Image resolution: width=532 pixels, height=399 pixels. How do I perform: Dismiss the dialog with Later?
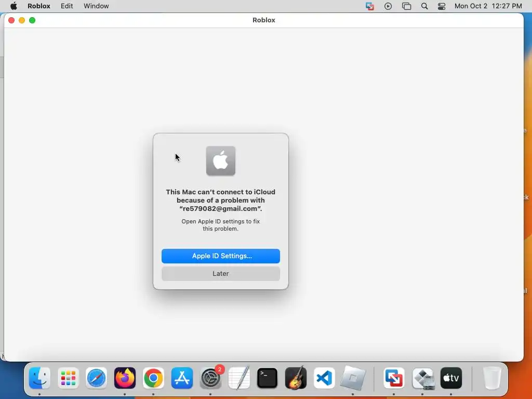(220, 273)
